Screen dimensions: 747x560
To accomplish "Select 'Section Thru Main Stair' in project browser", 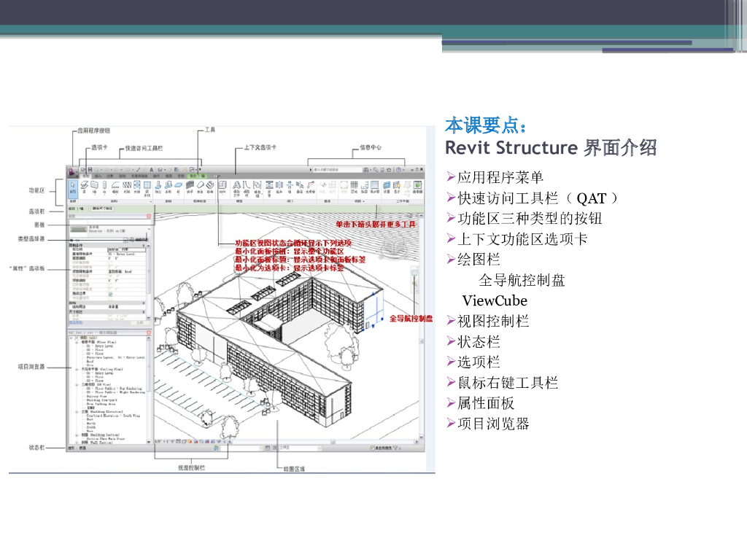I will [106, 439].
